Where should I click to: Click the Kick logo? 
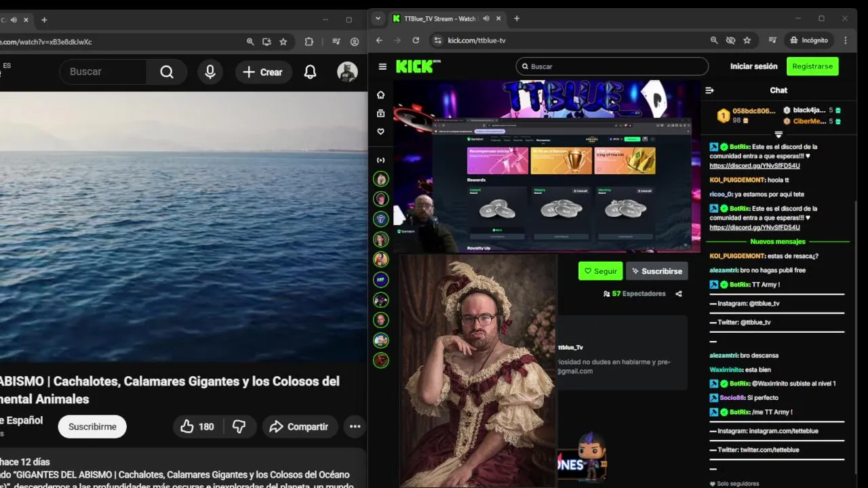click(x=418, y=66)
